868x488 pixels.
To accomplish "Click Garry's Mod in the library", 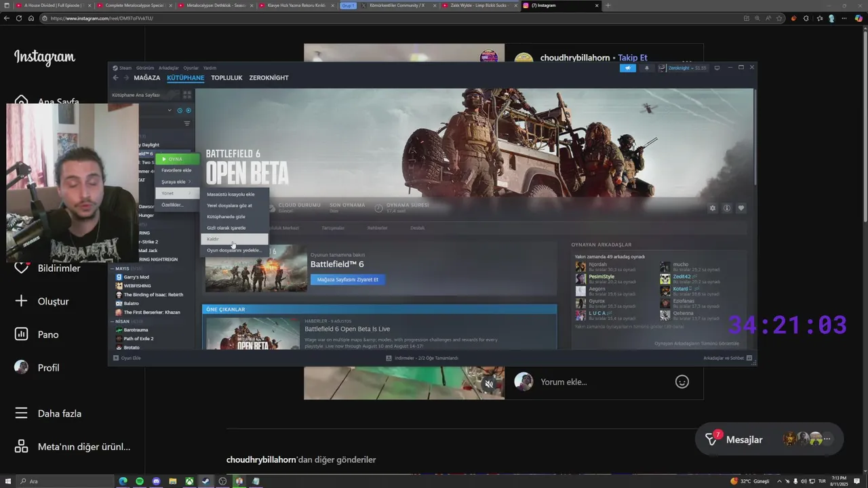I will 136,277.
